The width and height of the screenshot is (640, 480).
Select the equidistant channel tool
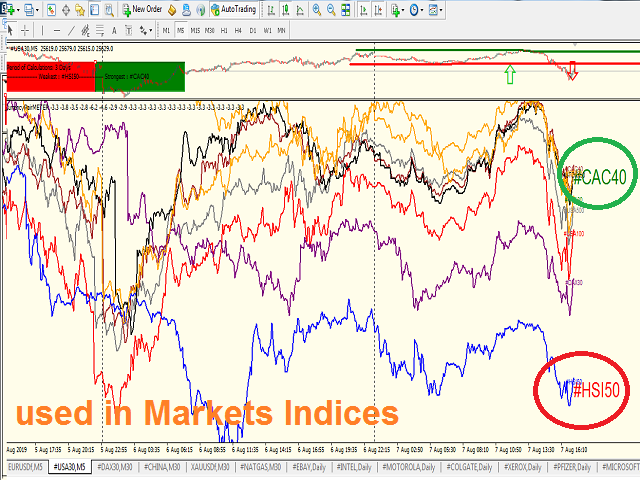(85, 30)
